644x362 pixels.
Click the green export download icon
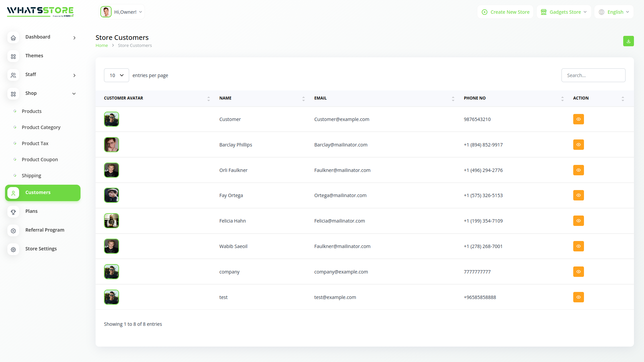[629, 41]
